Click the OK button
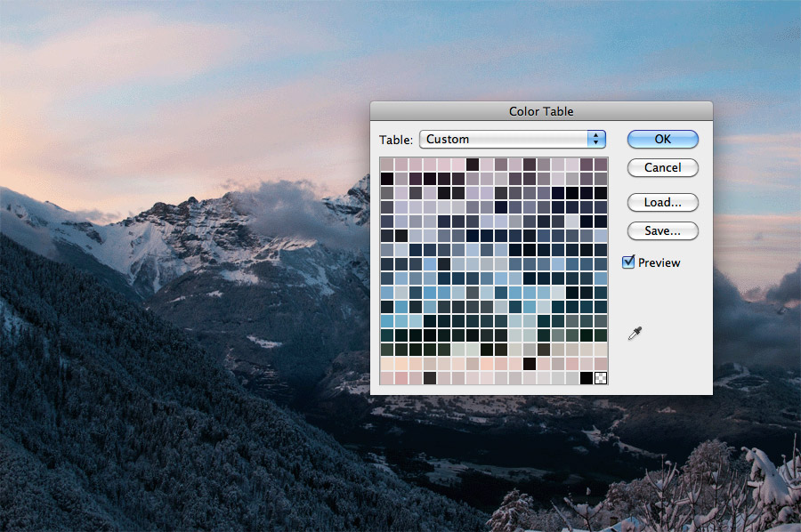 (x=662, y=139)
